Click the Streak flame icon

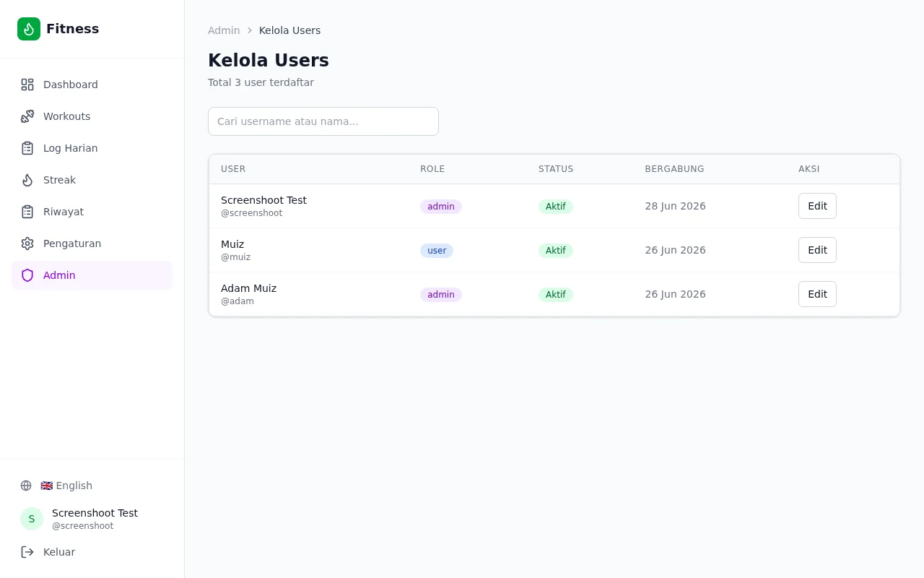(x=27, y=180)
